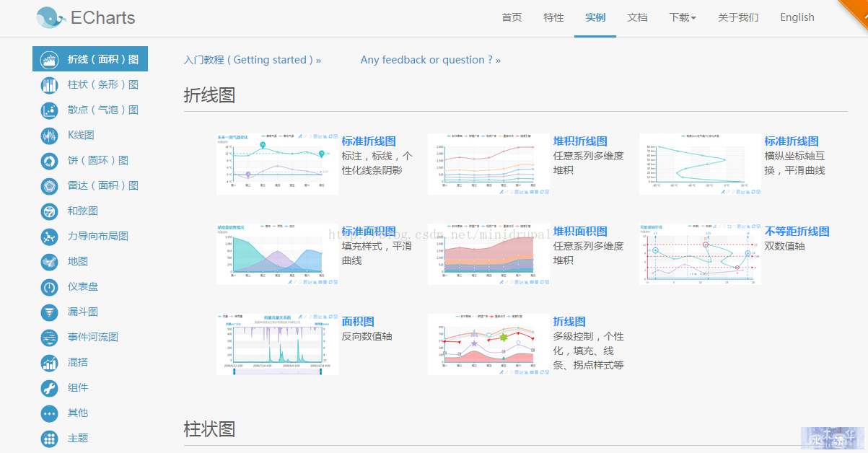This screenshot has width=868, height=453.
Task: Select the 其他 ellipsis icon
Action: click(50, 413)
